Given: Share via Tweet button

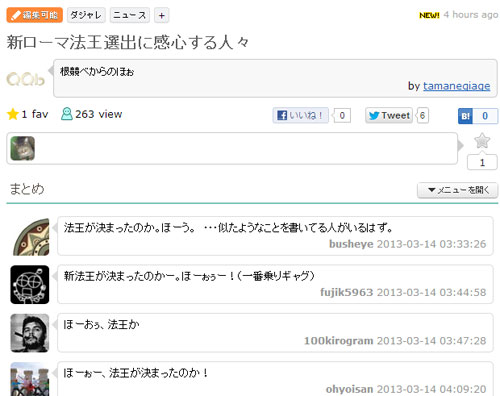Looking at the screenshot, I should (389, 115).
